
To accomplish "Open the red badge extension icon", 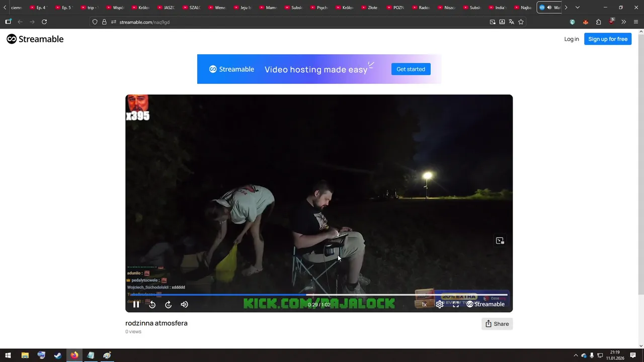I will (x=611, y=22).
